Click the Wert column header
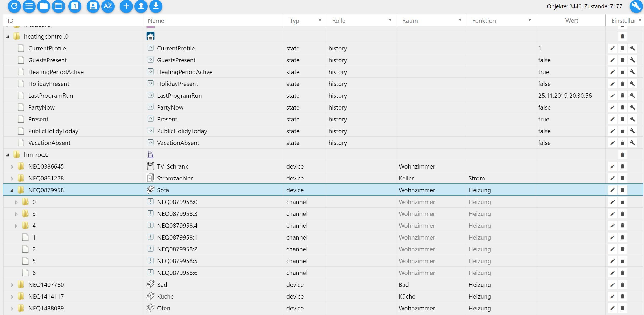The width and height of the screenshot is (644, 315). tap(571, 20)
